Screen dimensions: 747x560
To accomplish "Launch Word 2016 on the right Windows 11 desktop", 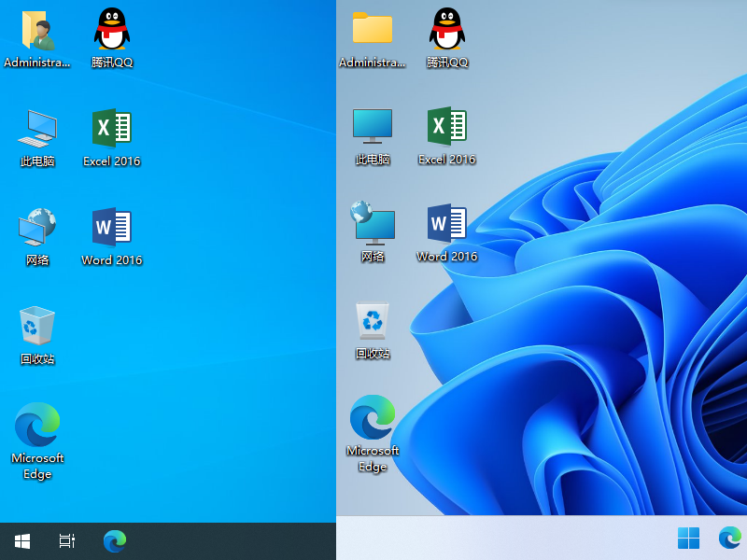I will (x=447, y=224).
